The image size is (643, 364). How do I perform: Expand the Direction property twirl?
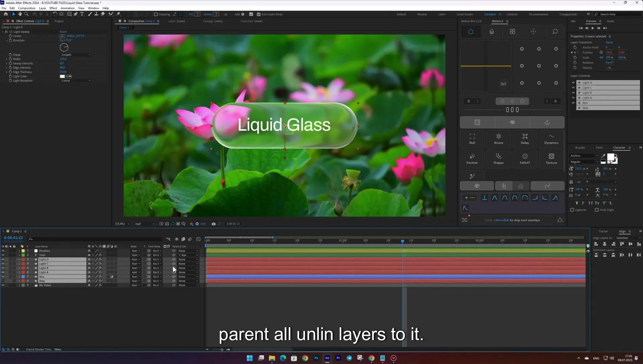pos(7,40)
